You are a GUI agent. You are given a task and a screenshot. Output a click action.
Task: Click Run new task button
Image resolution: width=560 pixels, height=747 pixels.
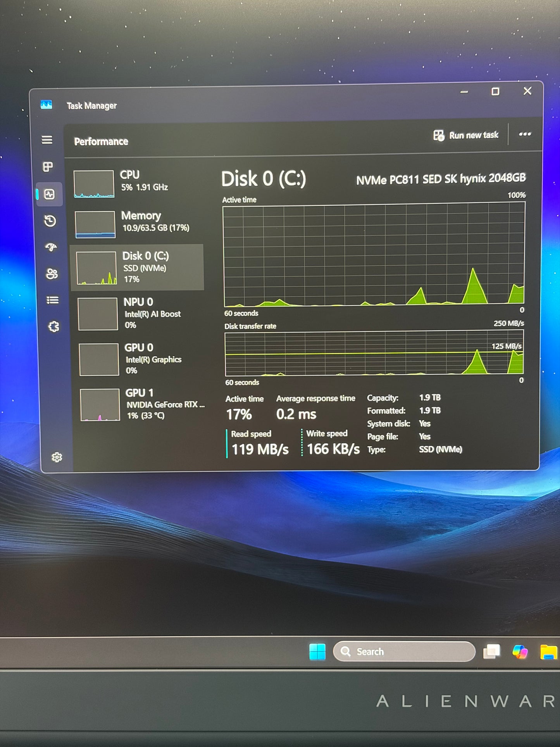(466, 135)
